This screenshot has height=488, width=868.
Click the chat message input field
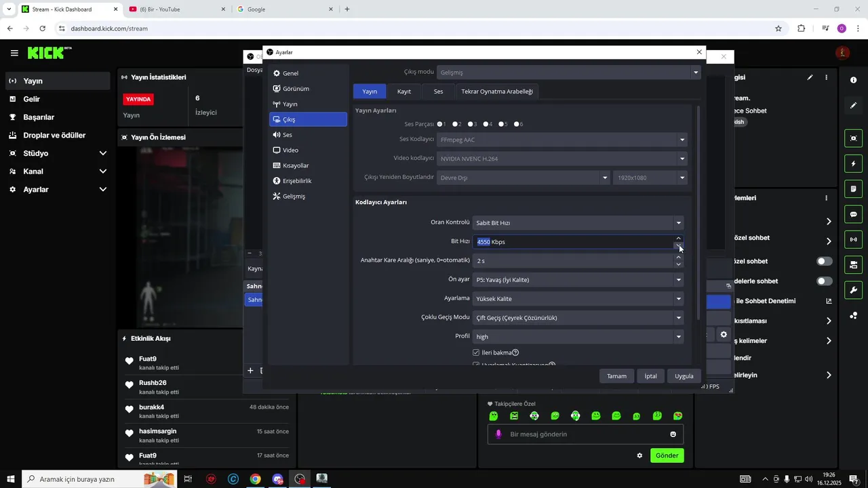tap(585, 434)
